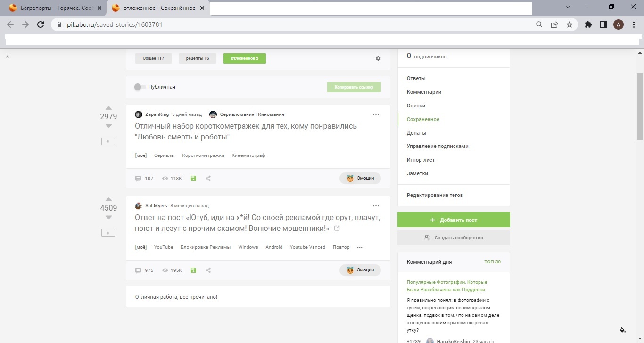Open the external link icon beside the YouTube post title

tap(337, 229)
